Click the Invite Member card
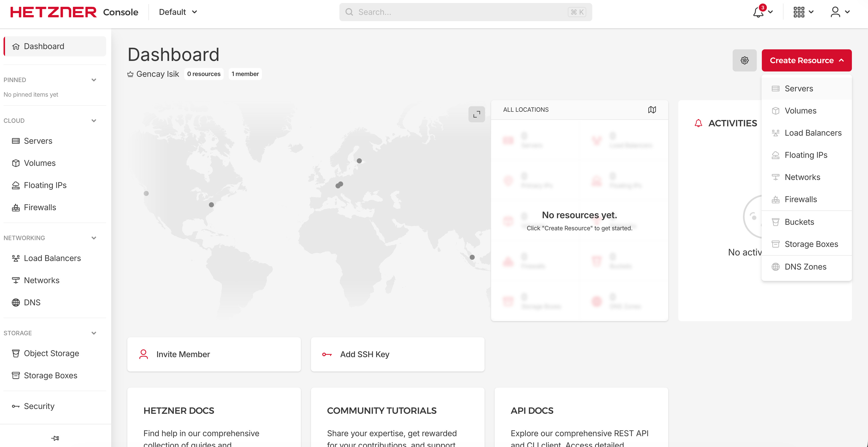The width and height of the screenshot is (868, 447). 214,354
